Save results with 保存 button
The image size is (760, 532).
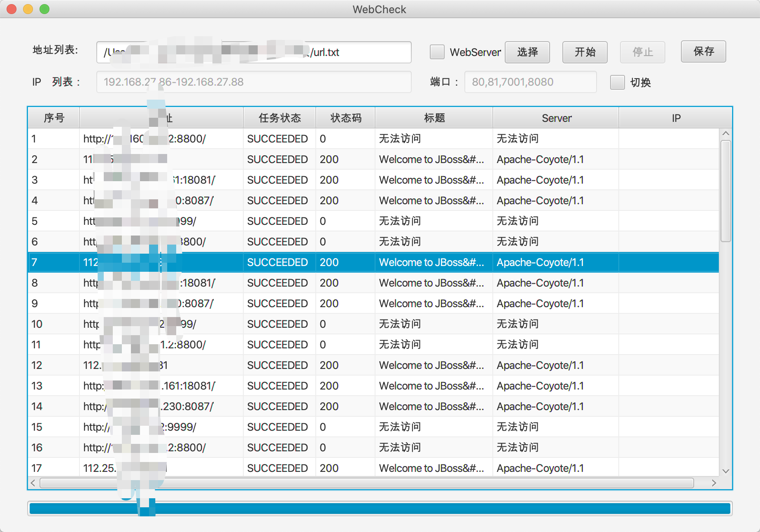(703, 51)
